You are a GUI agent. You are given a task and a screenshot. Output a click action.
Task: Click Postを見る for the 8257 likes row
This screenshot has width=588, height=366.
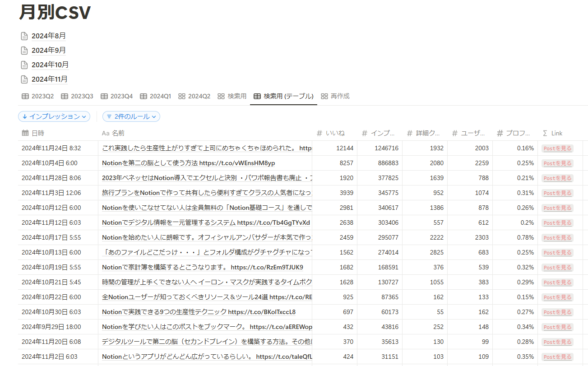(557, 163)
